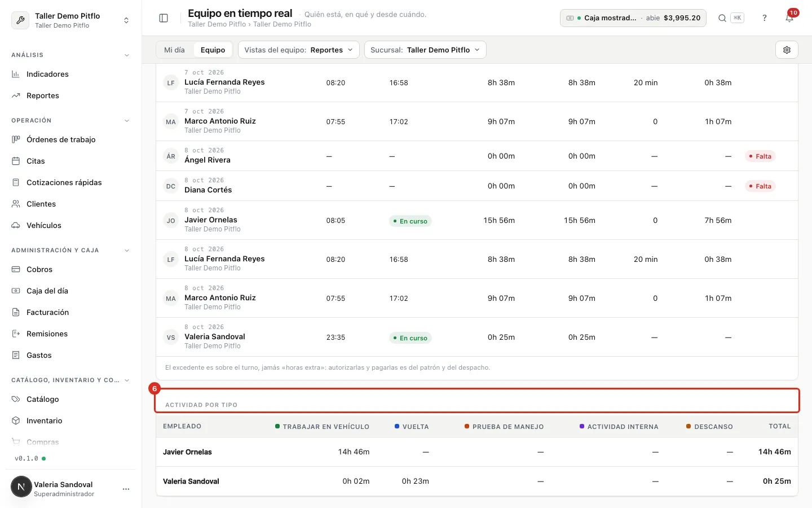Click the Falta badge for Diana Cortés
The image size is (812, 508).
coord(760,186)
